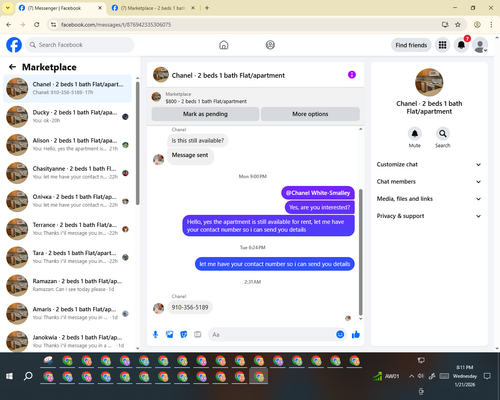Viewport: 500px width, 400px height.
Task: Expand Customize chat section
Action: click(x=429, y=164)
